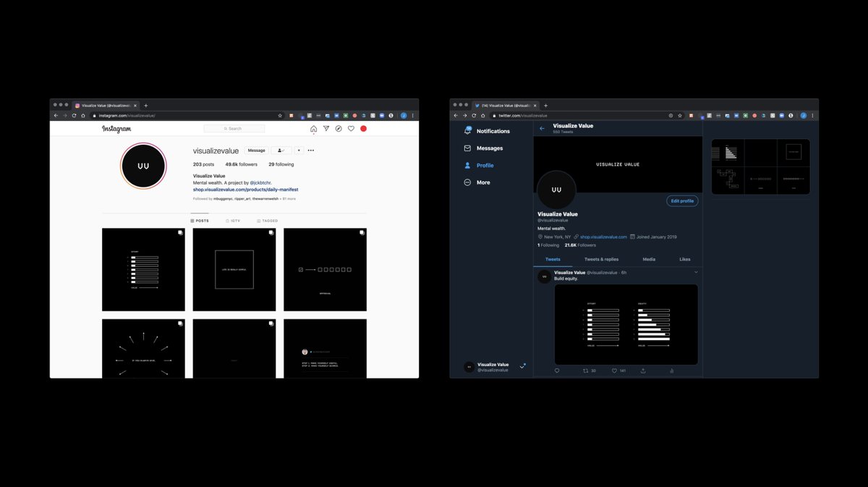The image size is (868, 487).
Task: Open Twitter profile avatar picture
Action: (556, 190)
